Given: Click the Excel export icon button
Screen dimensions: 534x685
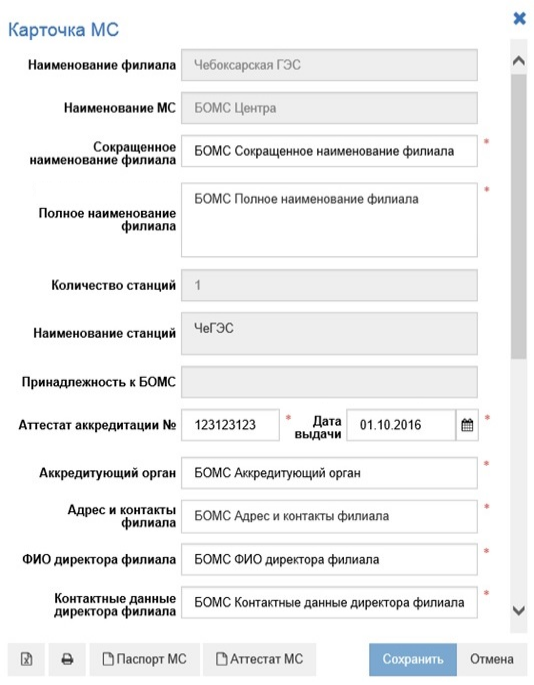Looking at the screenshot, I should (26, 659).
